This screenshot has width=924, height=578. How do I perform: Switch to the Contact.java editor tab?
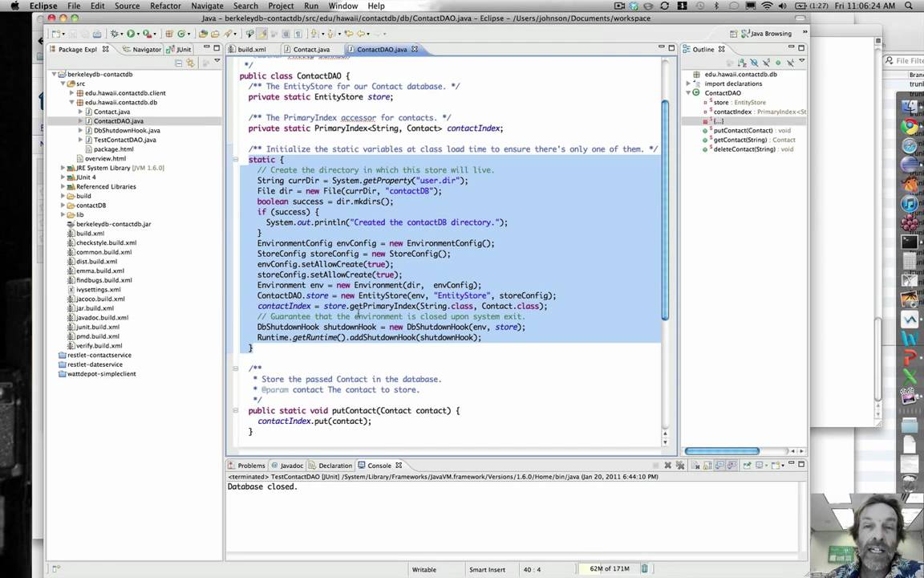[307, 50]
